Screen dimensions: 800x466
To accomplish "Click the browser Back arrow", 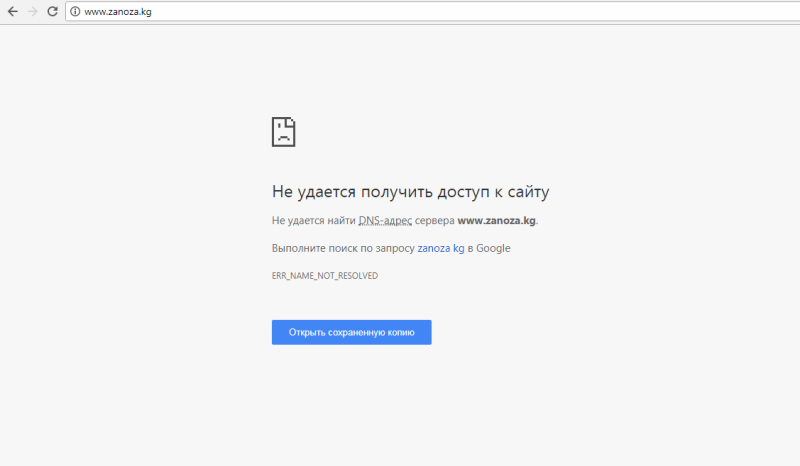I will [x=12, y=11].
